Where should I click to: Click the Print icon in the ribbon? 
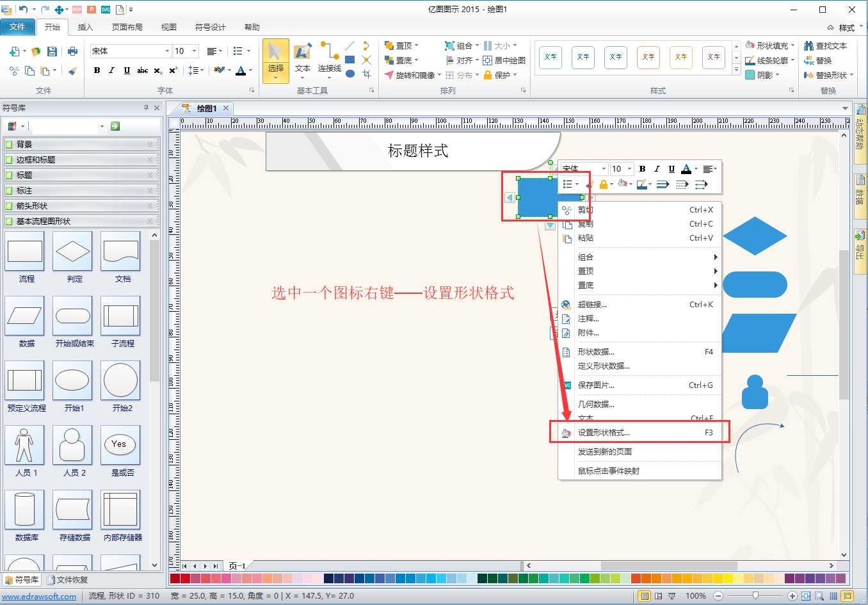72,51
